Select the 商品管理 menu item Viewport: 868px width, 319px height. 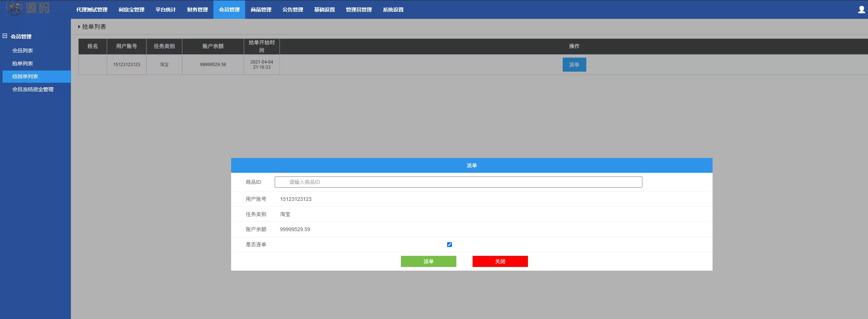coord(261,10)
